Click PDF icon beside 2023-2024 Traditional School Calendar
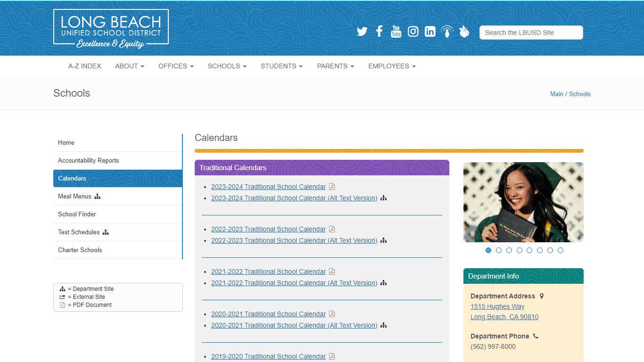644x362 pixels. (332, 187)
